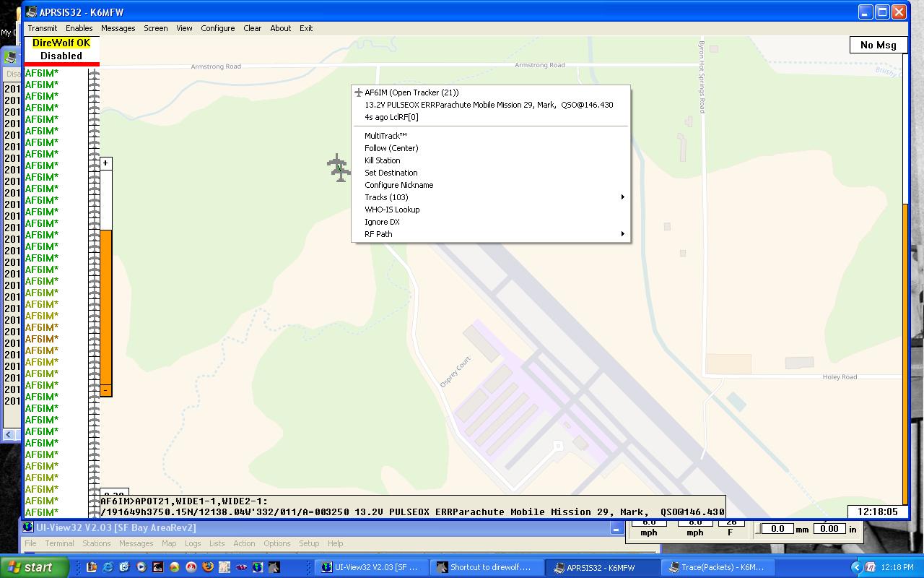The image size is (924, 578).
Task: Launch Firefox from the quick launch bar
Action: coord(208,567)
